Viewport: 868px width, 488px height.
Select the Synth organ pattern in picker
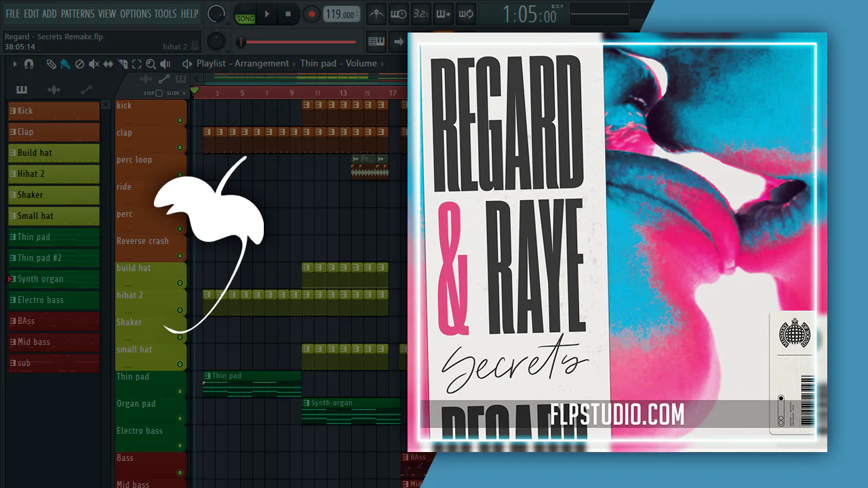[54, 279]
